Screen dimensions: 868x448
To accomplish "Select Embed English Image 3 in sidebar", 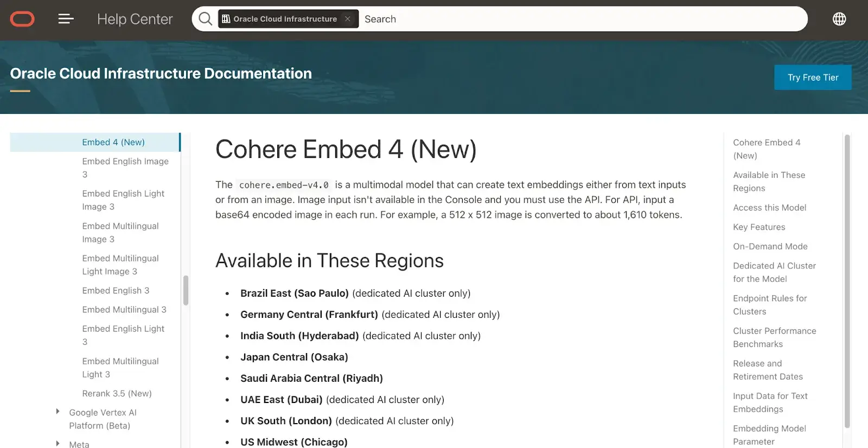I will (125, 168).
